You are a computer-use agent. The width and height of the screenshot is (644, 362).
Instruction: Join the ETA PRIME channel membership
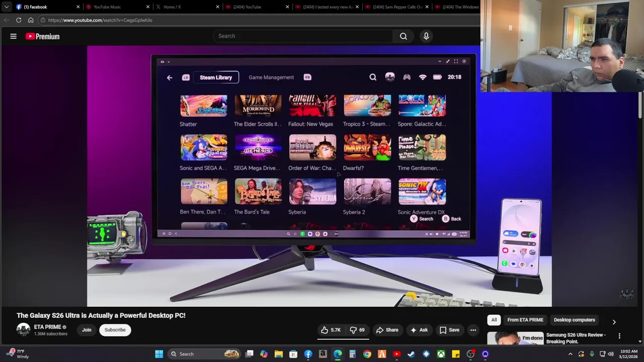pos(87,330)
